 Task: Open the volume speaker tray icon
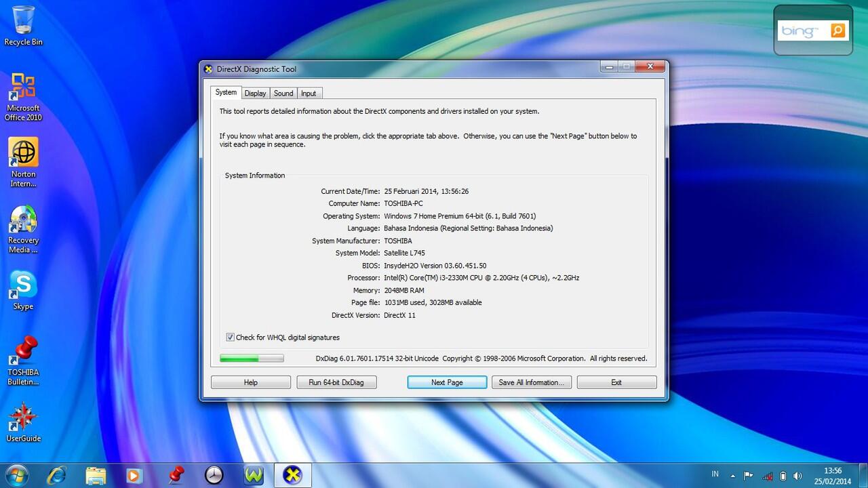pos(797,476)
